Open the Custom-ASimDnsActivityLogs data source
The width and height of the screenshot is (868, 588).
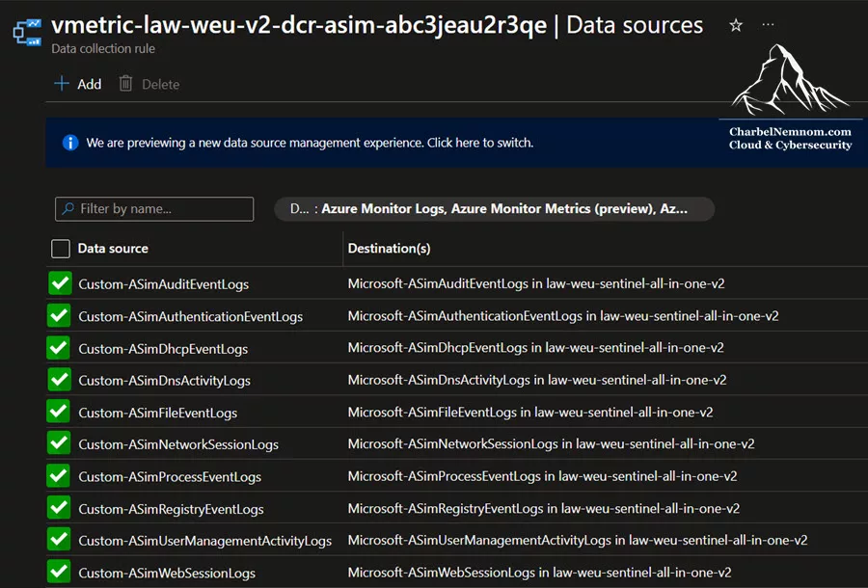pos(164,381)
